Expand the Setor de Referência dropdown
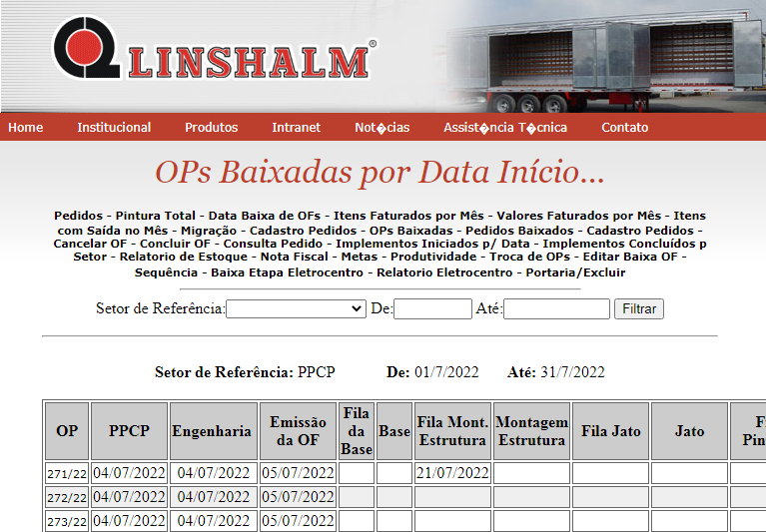The height and width of the screenshot is (532, 766). [297, 309]
